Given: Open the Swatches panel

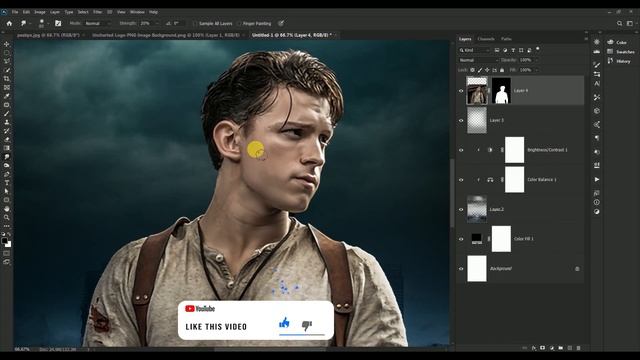Looking at the screenshot, I should pyautogui.click(x=621, y=51).
